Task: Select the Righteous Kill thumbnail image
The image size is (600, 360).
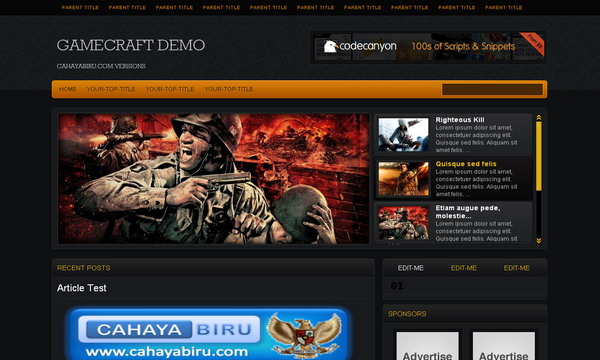Action: click(x=403, y=134)
